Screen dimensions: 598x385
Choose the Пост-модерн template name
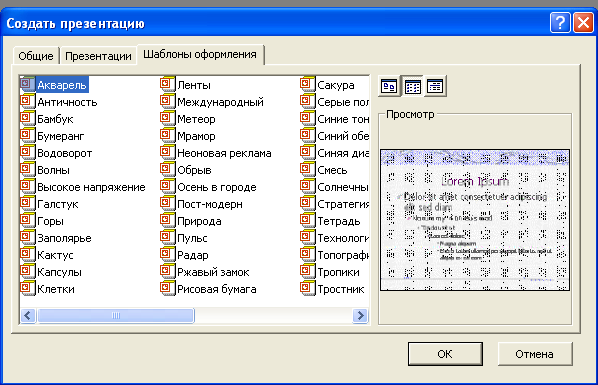click(210, 205)
